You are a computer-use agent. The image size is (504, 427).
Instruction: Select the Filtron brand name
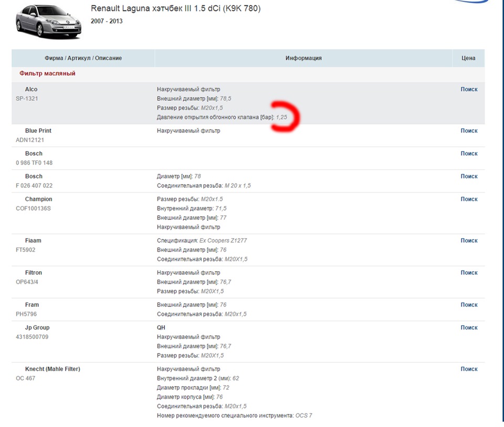(34, 273)
